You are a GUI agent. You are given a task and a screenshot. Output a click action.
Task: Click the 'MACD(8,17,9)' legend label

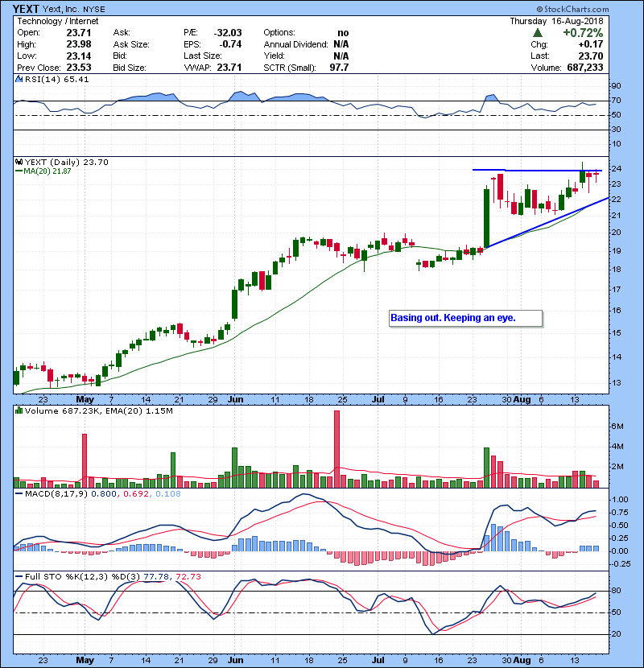56,494
